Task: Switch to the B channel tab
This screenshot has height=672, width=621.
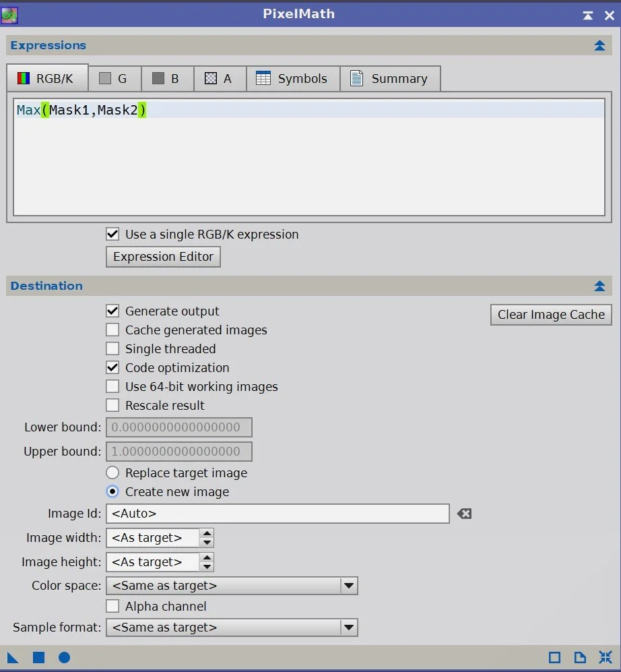Action: coord(168,78)
